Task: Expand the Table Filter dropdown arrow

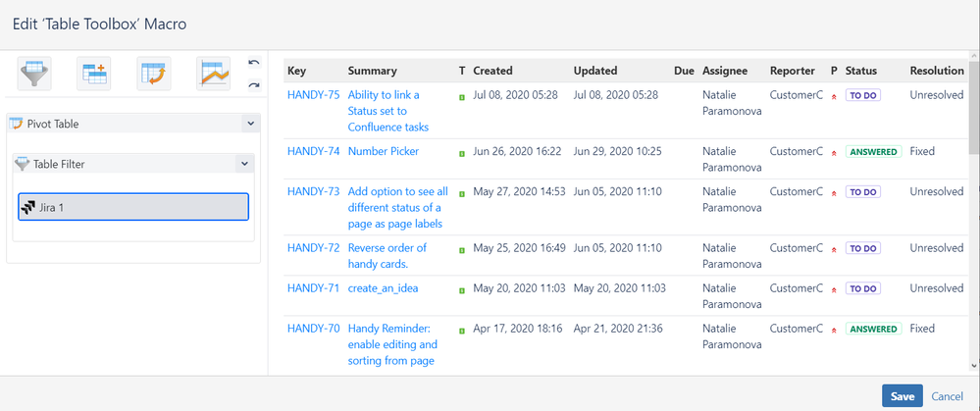Action: [243, 164]
